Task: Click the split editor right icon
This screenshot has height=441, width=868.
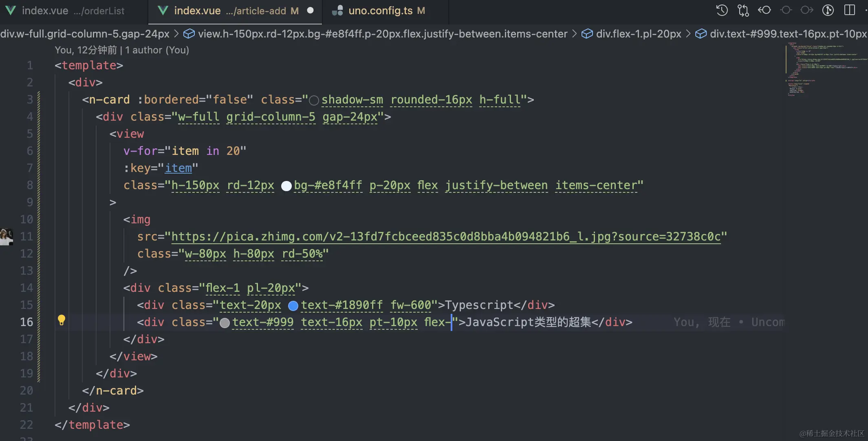Action: (x=850, y=10)
